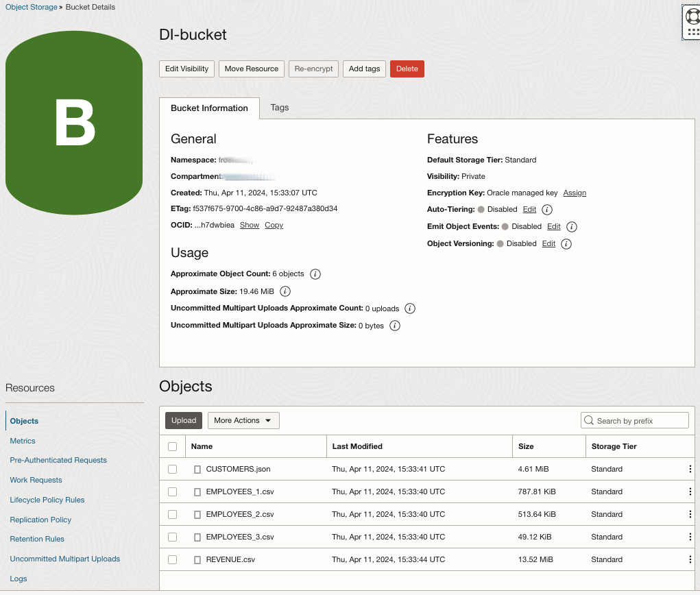
Task: Click Edit link for Auto-Tiering
Action: [529, 209]
